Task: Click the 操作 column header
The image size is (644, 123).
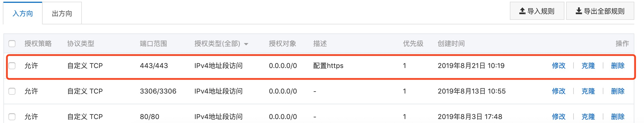Action: [x=622, y=44]
